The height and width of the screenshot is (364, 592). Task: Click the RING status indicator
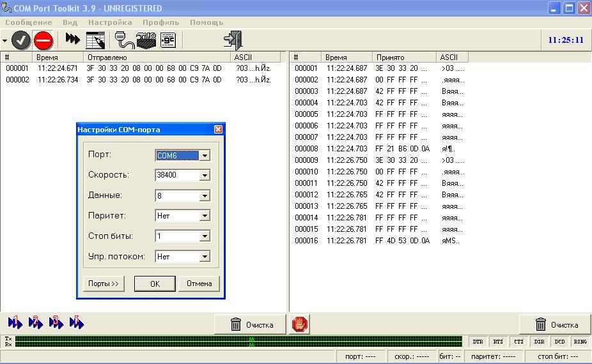[x=580, y=342]
